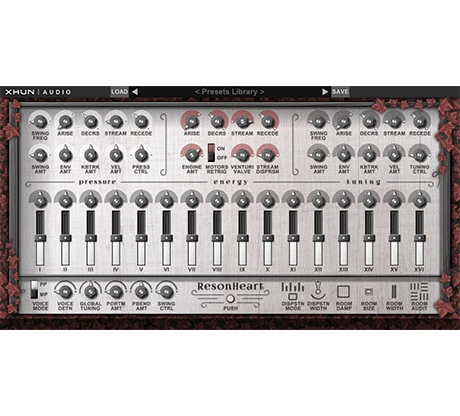The height and width of the screenshot is (416, 460).
Task: Click the ROOM SIZE icon
Action: 369,292
